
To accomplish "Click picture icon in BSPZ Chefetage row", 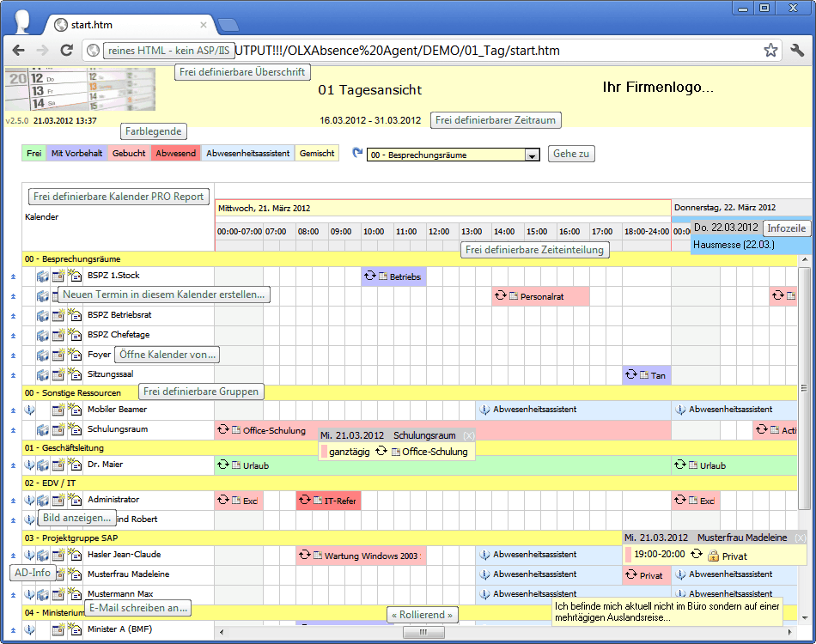I will tap(43, 335).
